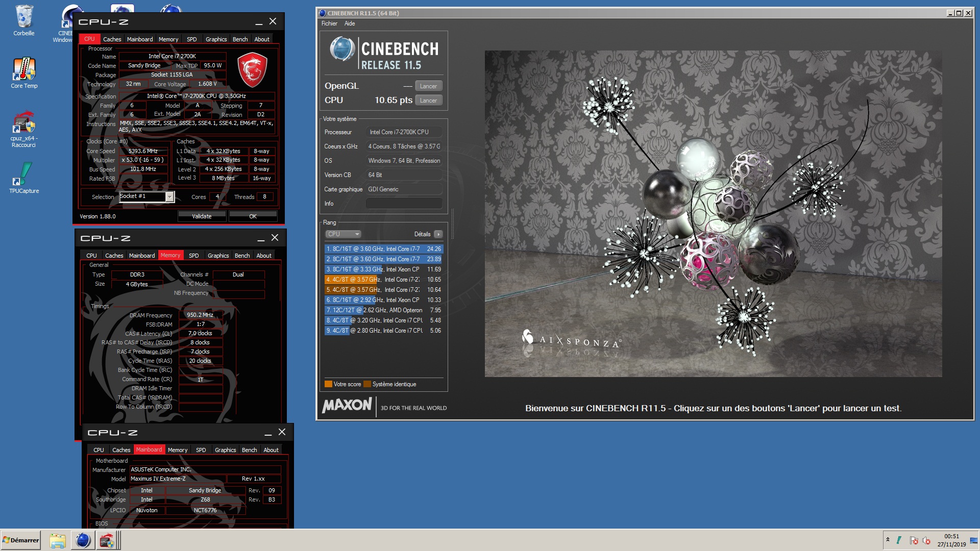Click the Core Speed value 5393.6 MHz
This screenshot has height=551, width=980.
[143, 151]
